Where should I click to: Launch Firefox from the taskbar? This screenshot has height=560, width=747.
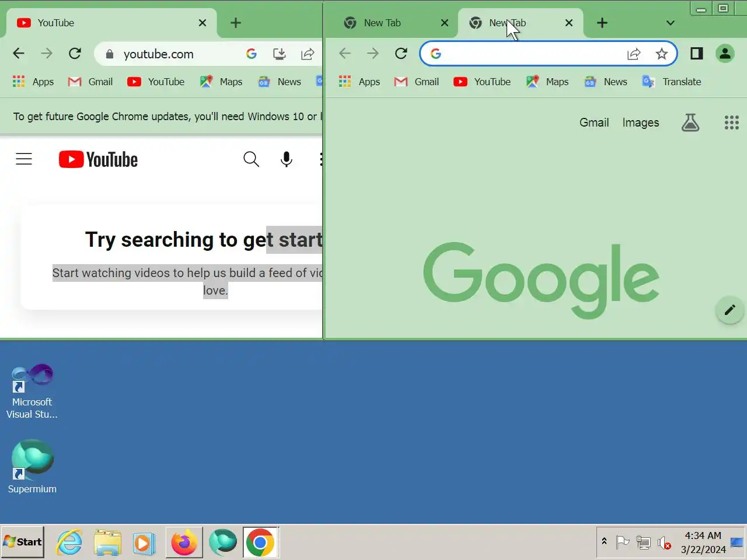184,542
